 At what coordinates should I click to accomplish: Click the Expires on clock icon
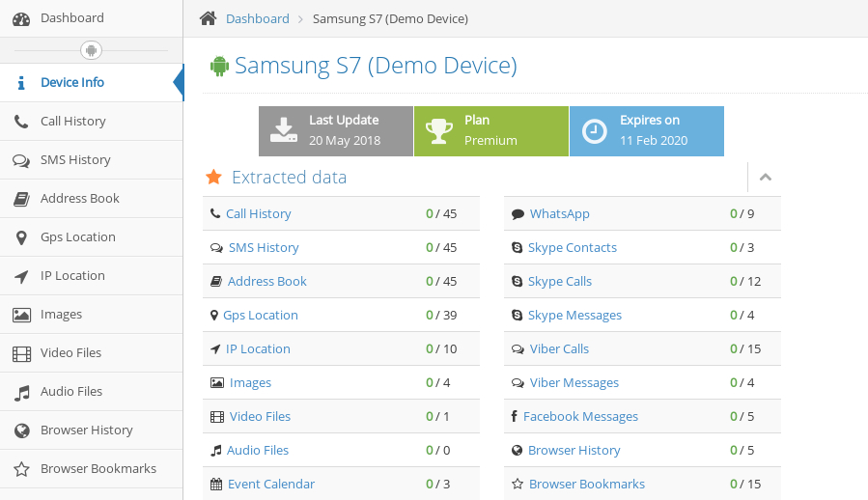tap(595, 130)
